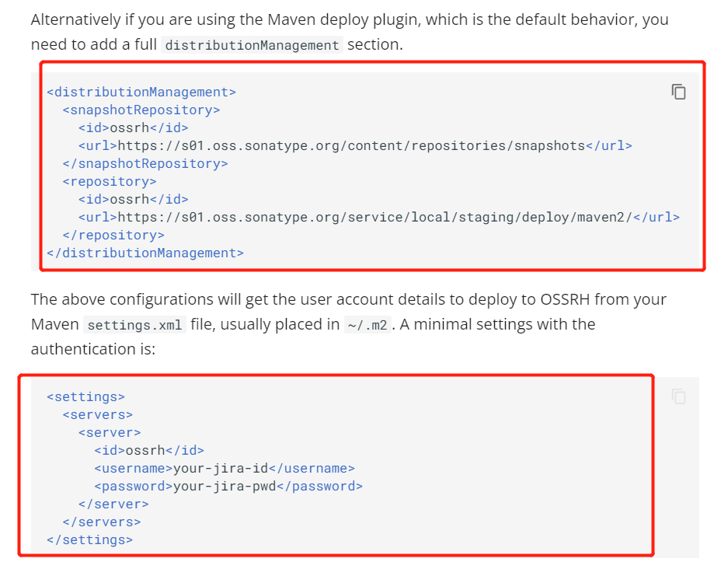The width and height of the screenshot is (728, 569).
Task: Click the closing settings tag
Action: [x=90, y=539]
